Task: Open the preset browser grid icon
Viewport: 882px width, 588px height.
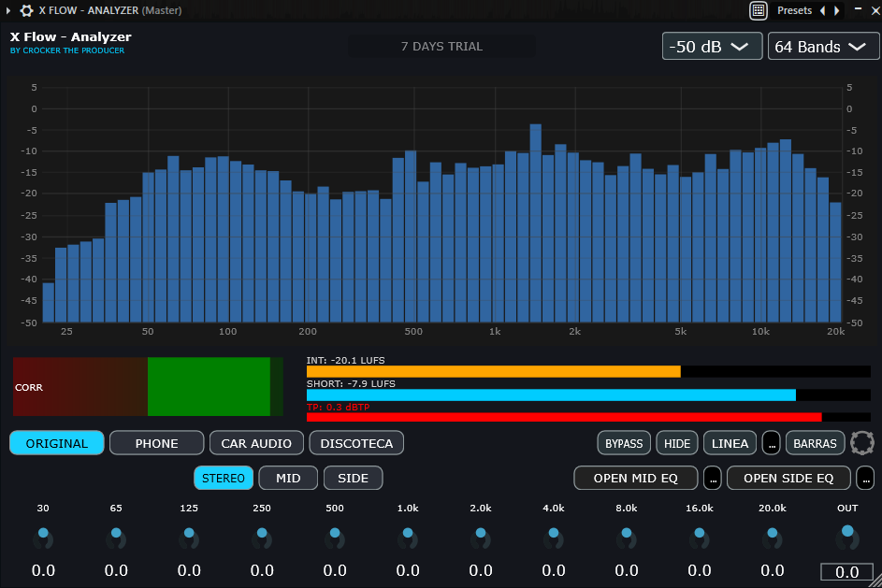Action: click(x=759, y=10)
